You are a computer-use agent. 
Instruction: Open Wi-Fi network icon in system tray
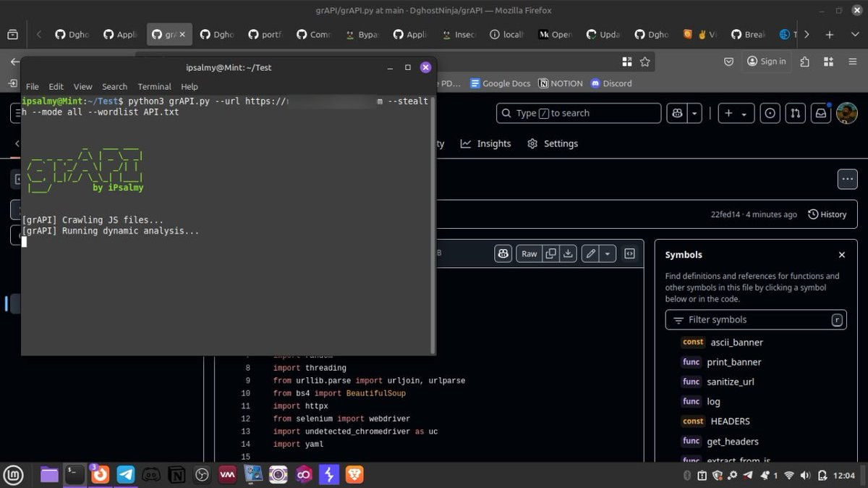788,476
